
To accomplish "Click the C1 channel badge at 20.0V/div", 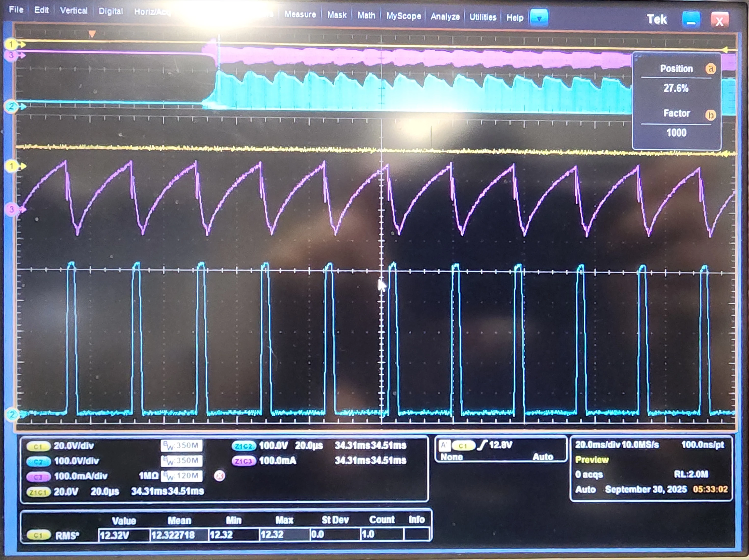I will [38, 447].
